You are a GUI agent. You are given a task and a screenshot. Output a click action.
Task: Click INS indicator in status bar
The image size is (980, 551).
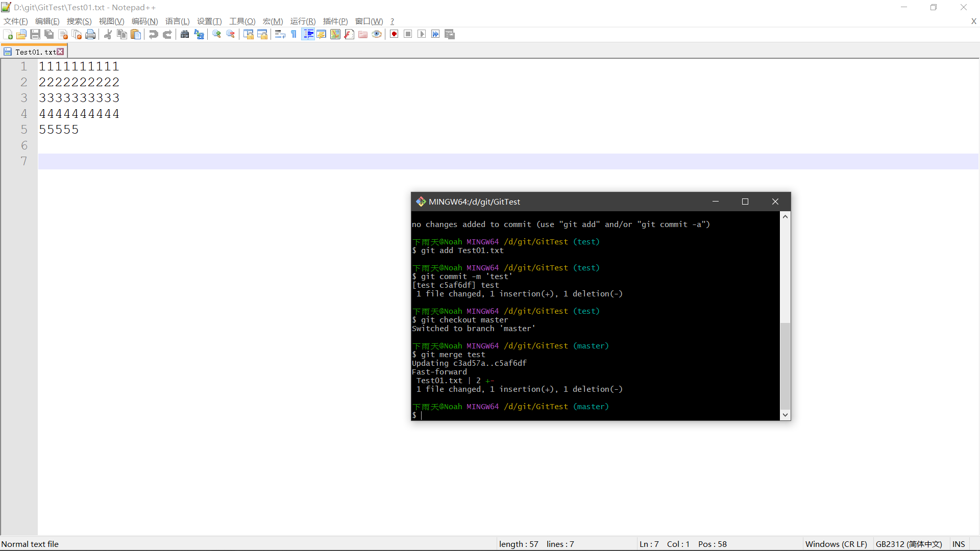[x=959, y=544]
